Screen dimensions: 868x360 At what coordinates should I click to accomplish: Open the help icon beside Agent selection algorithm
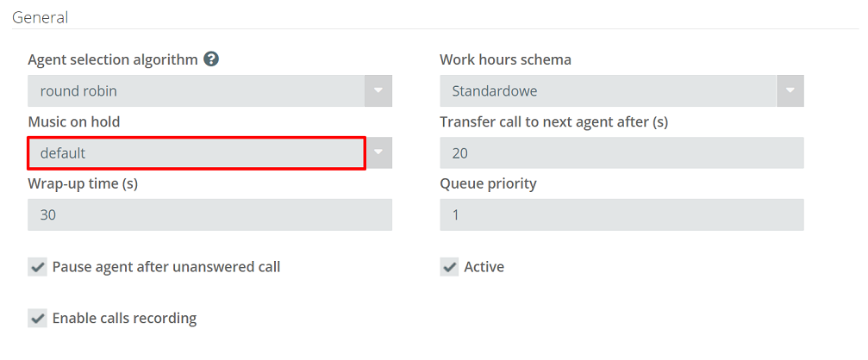pyautogui.click(x=211, y=59)
